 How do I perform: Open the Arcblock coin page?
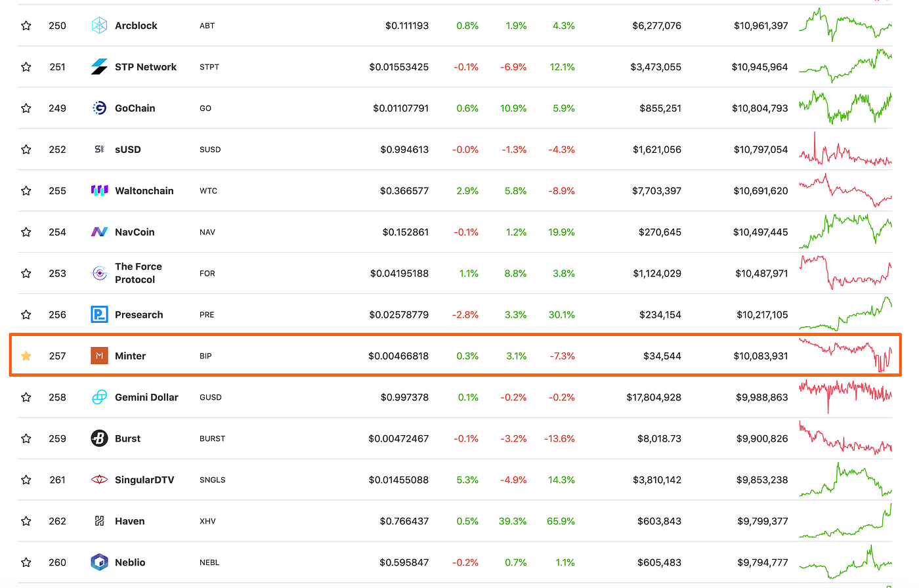point(136,26)
